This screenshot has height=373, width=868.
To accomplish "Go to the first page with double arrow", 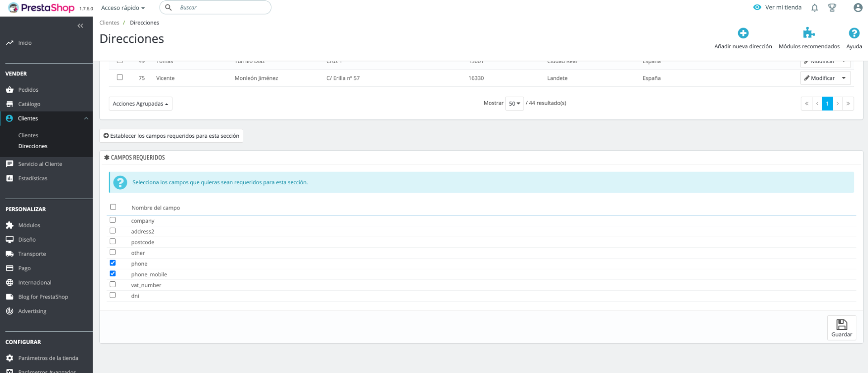I will coord(807,103).
